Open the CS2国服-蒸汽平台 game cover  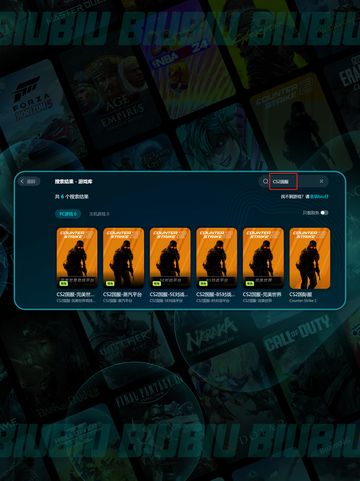click(x=124, y=258)
